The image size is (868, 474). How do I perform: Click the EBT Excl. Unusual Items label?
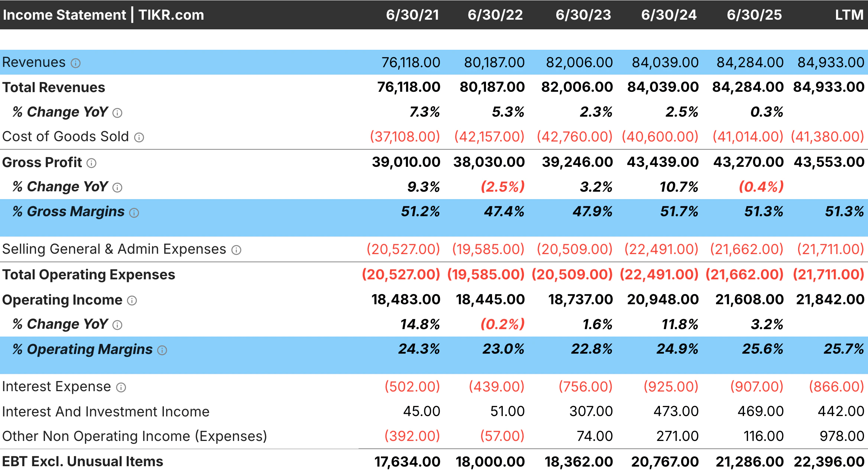pos(82,461)
